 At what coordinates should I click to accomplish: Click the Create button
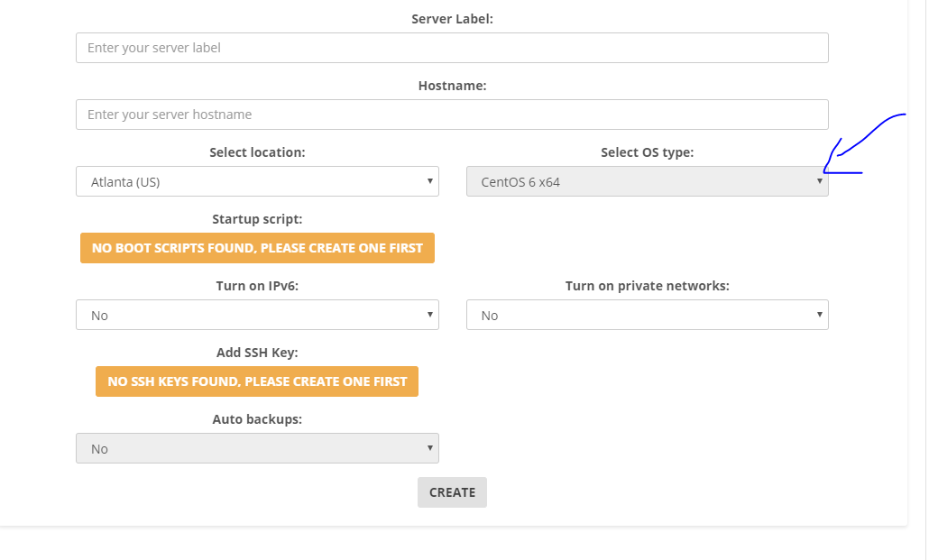tap(452, 492)
